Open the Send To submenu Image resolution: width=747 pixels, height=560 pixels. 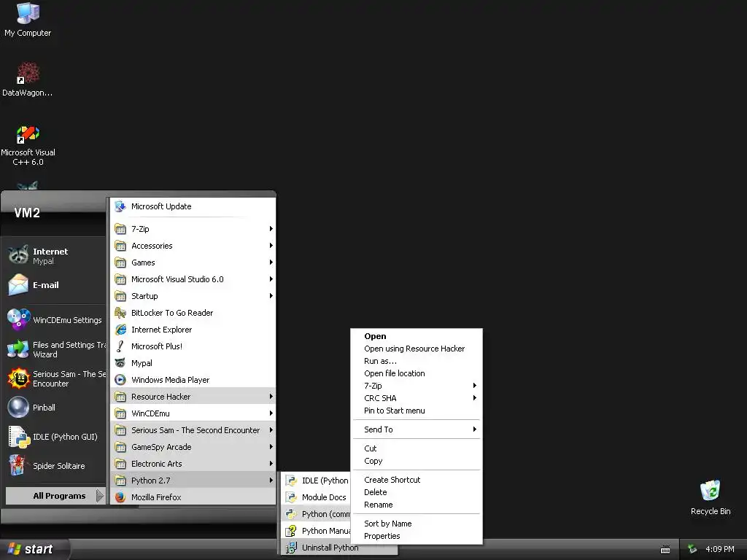pos(417,429)
